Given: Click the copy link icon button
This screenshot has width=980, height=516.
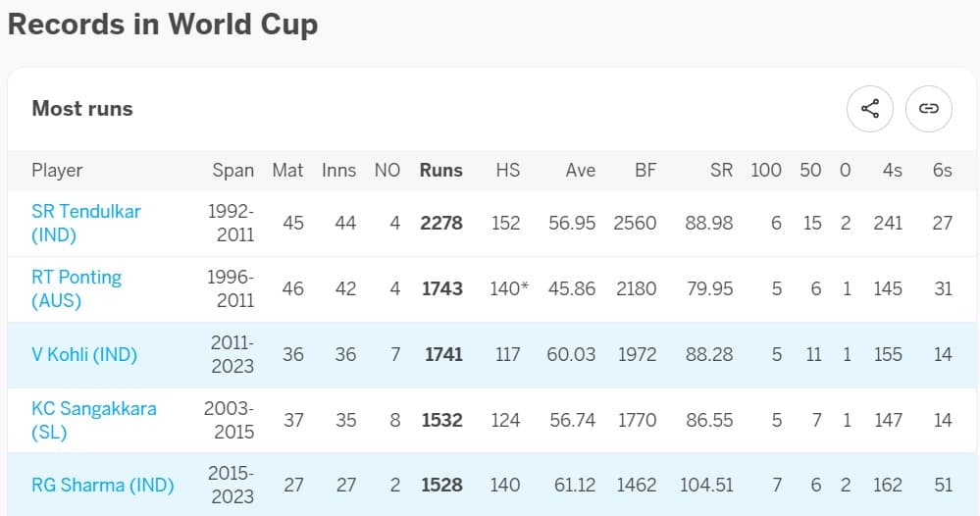Looking at the screenshot, I should [x=929, y=109].
